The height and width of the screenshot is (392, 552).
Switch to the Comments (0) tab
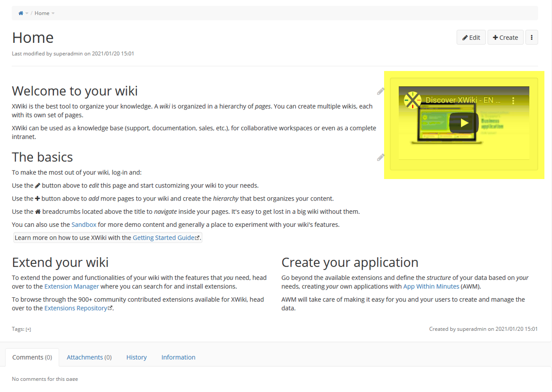[x=32, y=357]
